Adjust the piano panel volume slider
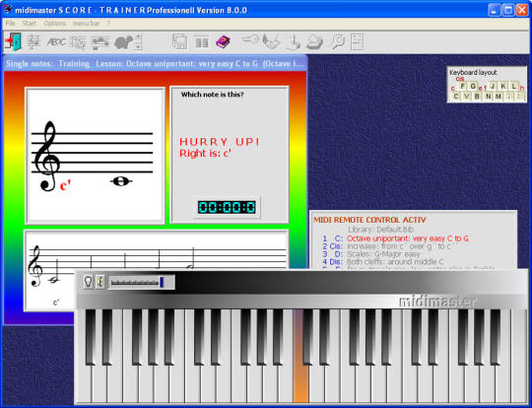532x408 pixels. pyautogui.click(x=141, y=282)
